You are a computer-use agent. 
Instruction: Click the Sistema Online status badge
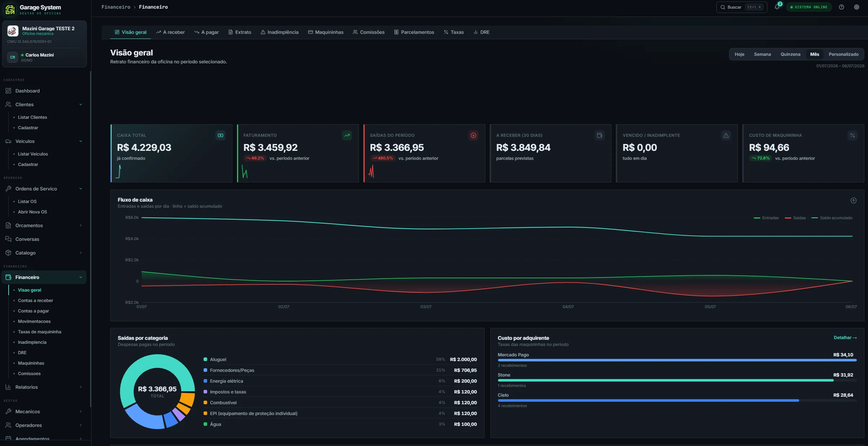(x=809, y=7)
